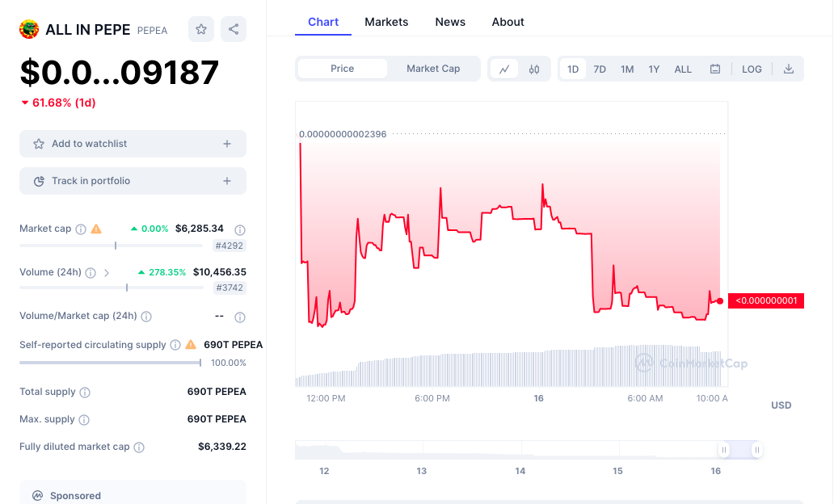Switch to the Chart tab
Screen dimensions: 834x504
point(323,22)
